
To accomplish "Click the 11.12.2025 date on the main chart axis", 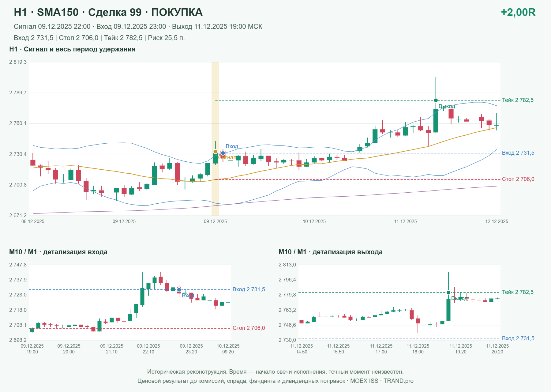I will coord(406,221).
